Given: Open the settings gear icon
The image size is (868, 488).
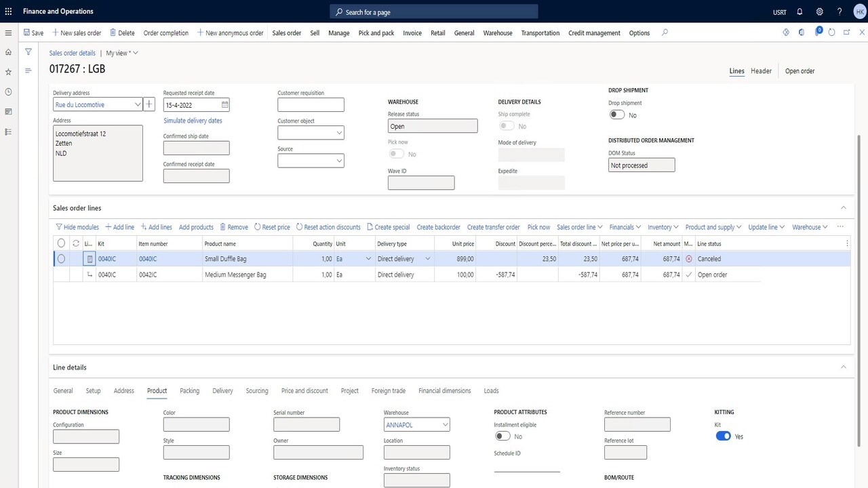Looking at the screenshot, I should [820, 12].
